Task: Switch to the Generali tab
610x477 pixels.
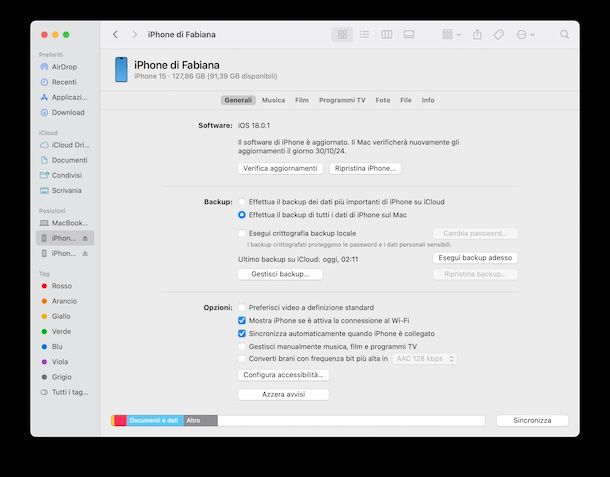Action: tap(238, 100)
